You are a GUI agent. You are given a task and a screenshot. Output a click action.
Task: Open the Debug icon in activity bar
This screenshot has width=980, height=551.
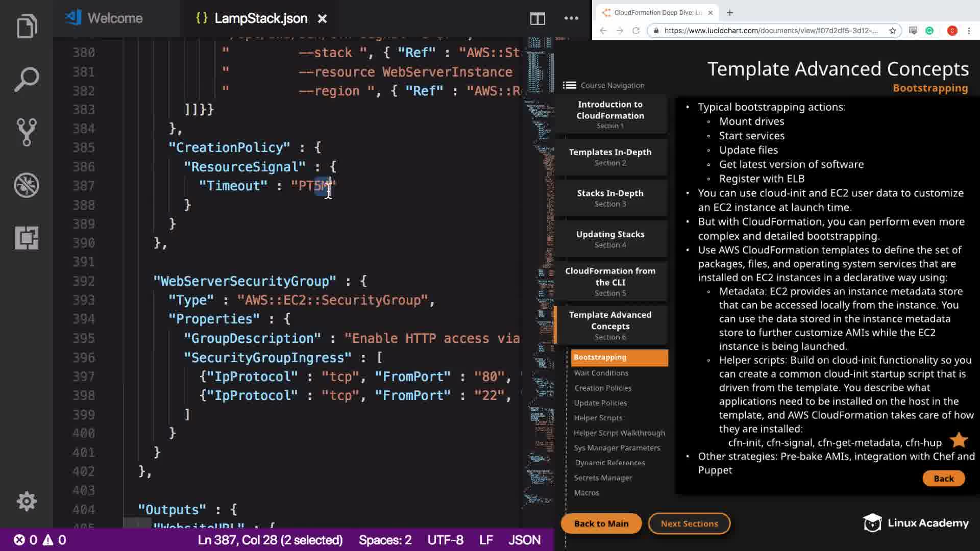[x=27, y=185]
